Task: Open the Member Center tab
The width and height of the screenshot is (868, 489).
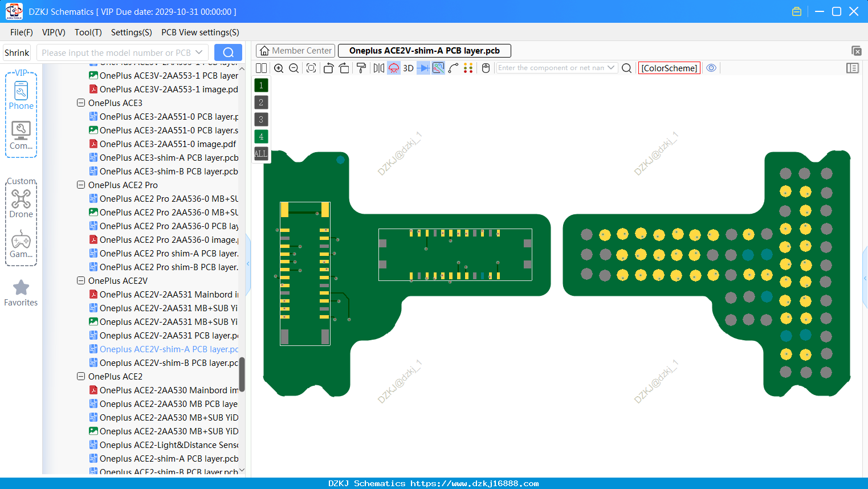Action: 296,51
